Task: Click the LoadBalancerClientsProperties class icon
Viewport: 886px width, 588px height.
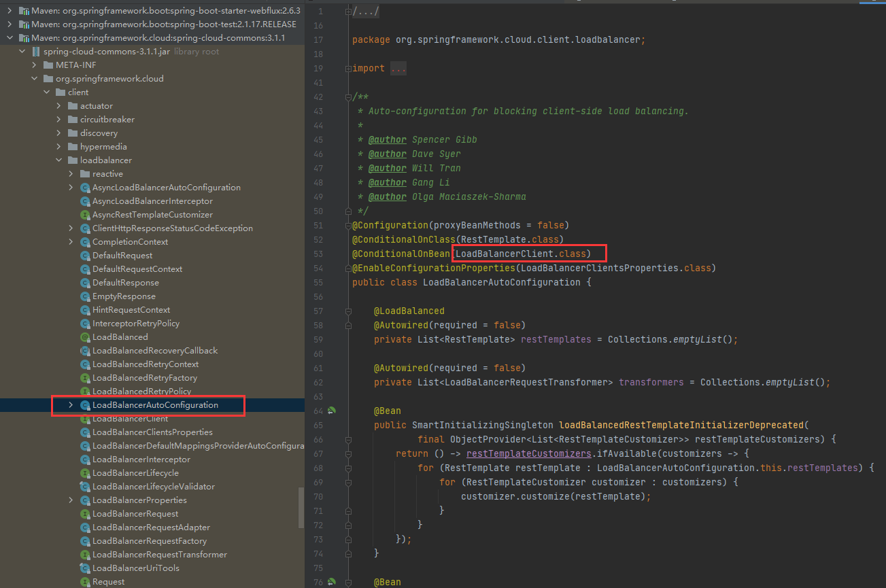Action: coord(85,432)
